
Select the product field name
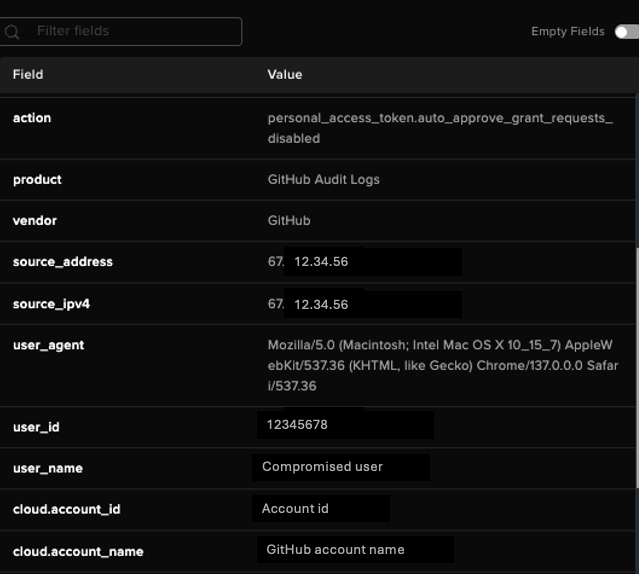[x=37, y=180]
